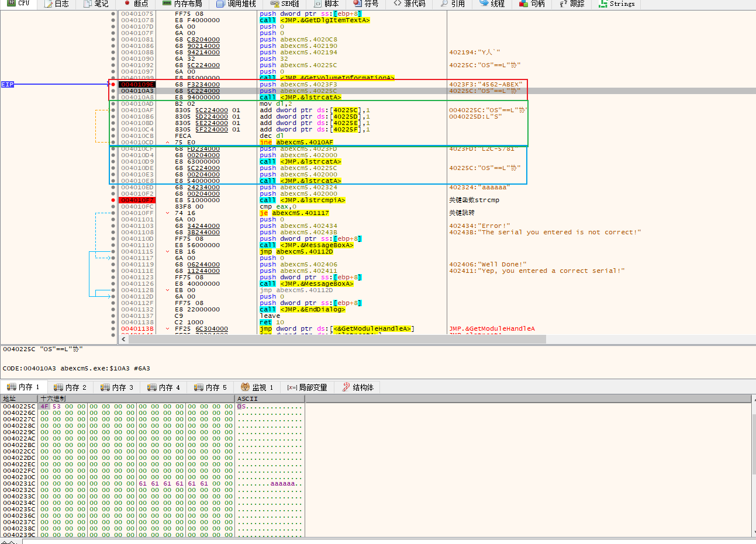Open the 源代码 source tab
This screenshot has width=756, height=544.
410,4
